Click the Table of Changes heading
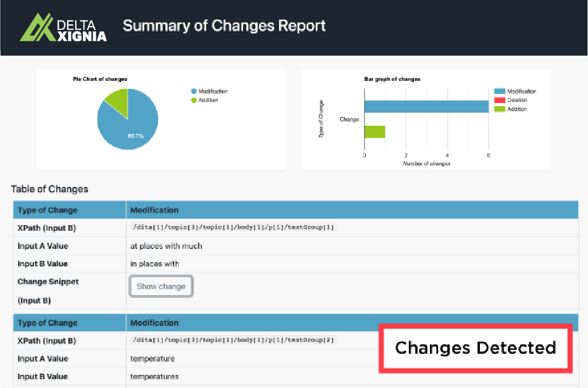 [50, 189]
